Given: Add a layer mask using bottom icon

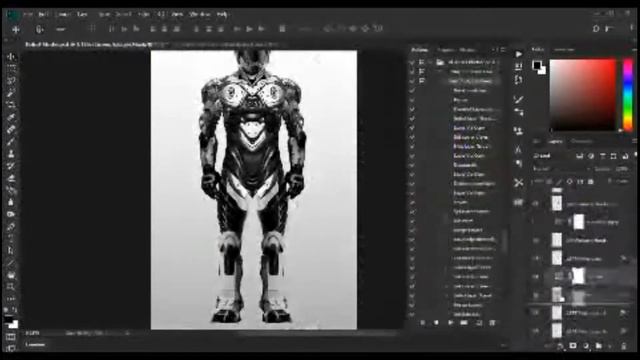Looking at the screenshot, I should tap(573, 346).
